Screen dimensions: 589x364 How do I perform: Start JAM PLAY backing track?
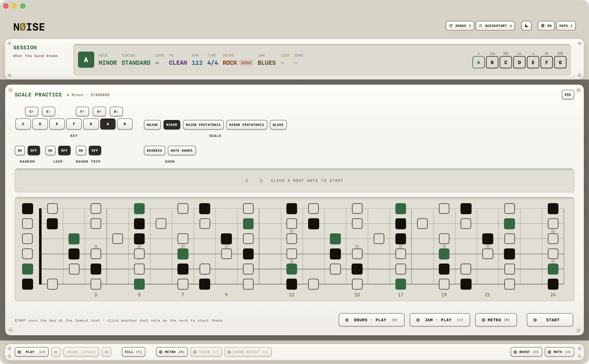coord(440,320)
